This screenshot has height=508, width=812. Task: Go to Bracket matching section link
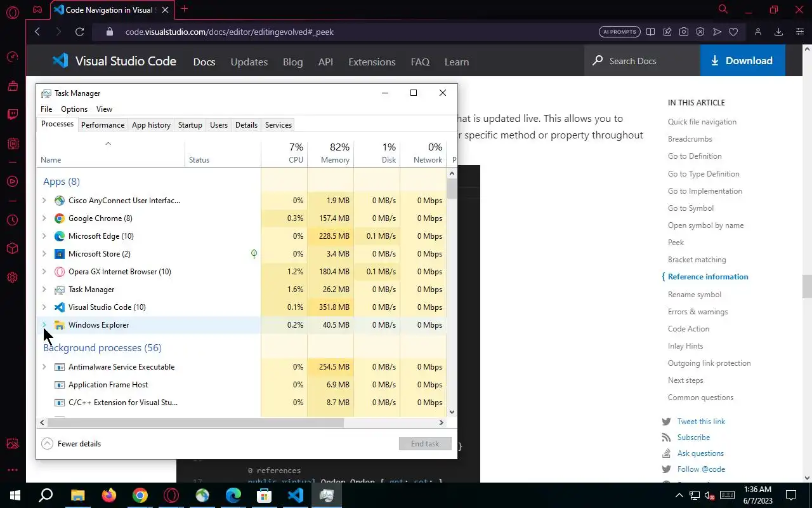point(697,260)
